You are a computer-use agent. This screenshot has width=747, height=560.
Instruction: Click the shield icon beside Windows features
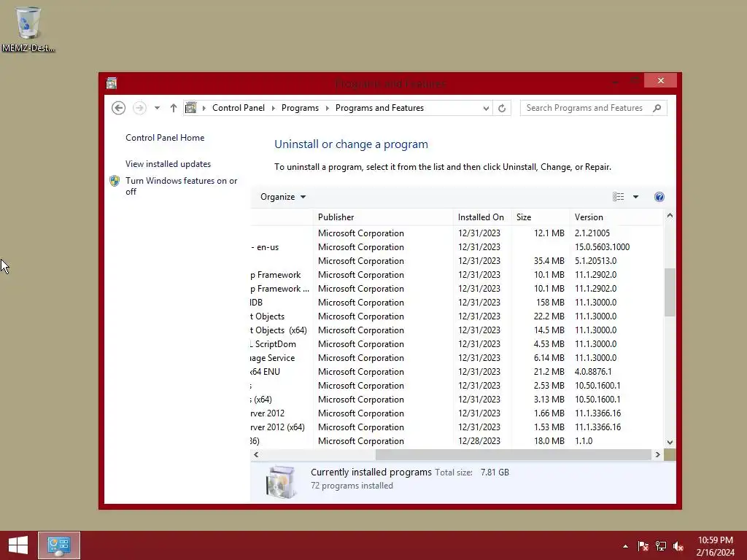click(115, 181)
